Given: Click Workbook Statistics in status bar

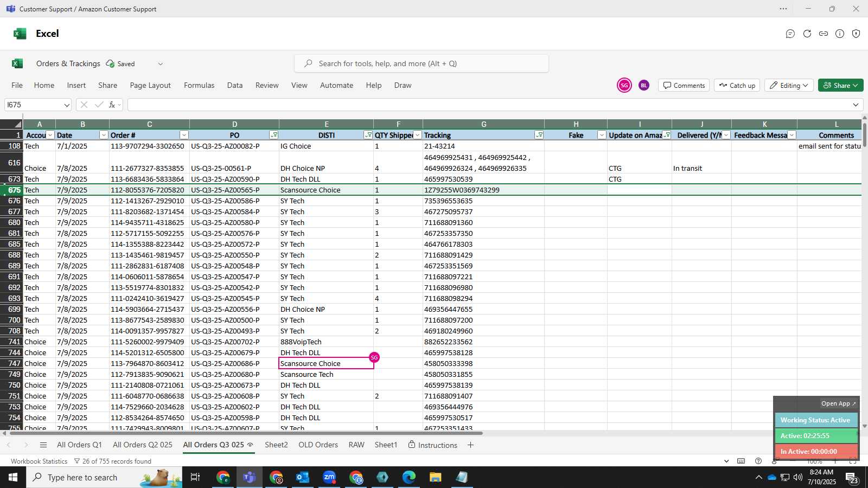Looking at the screenshot, I should click(x=39, y=461).
